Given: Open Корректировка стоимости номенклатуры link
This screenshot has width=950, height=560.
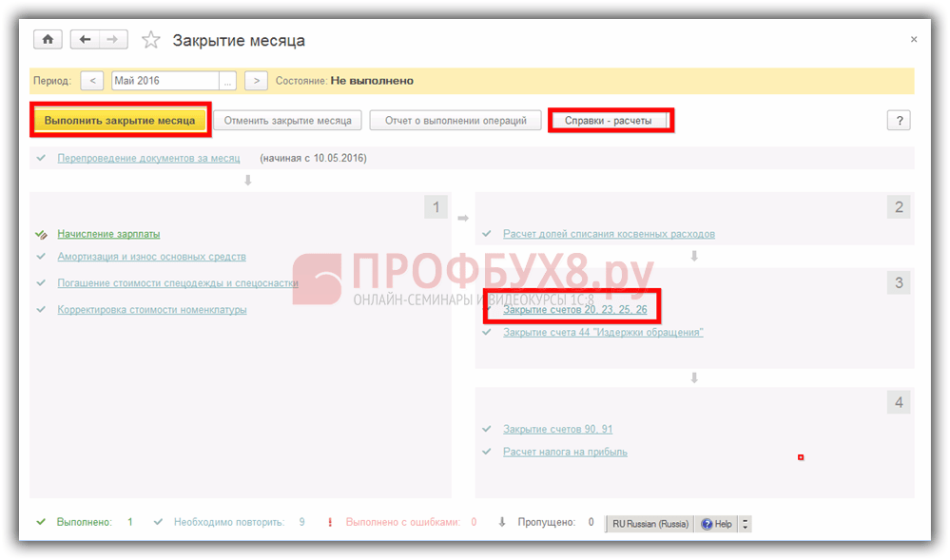Looking at the screenshot, I should [152, 310].
